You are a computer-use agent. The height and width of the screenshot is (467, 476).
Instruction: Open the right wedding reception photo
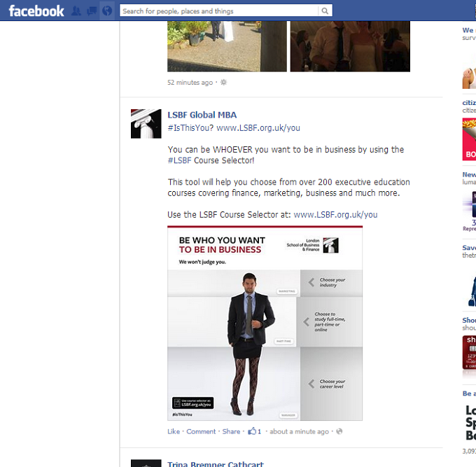(350, 46)
